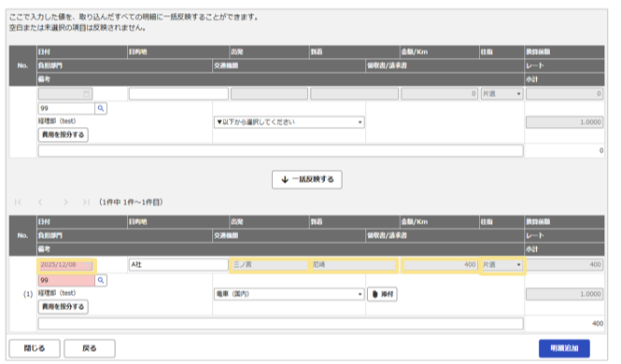Screen dimensions: 621x364
Task: Open 以下から選択してください transport dropdown
Action: click(x=289, y=122)
